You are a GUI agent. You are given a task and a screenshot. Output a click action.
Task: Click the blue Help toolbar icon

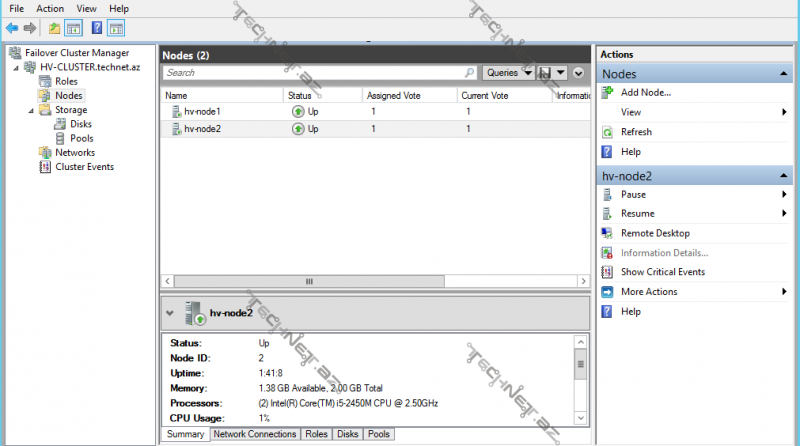click(96, 28)
